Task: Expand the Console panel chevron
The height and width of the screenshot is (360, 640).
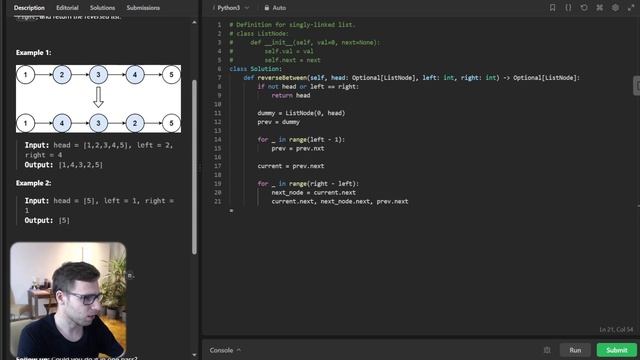Action: 239,350
